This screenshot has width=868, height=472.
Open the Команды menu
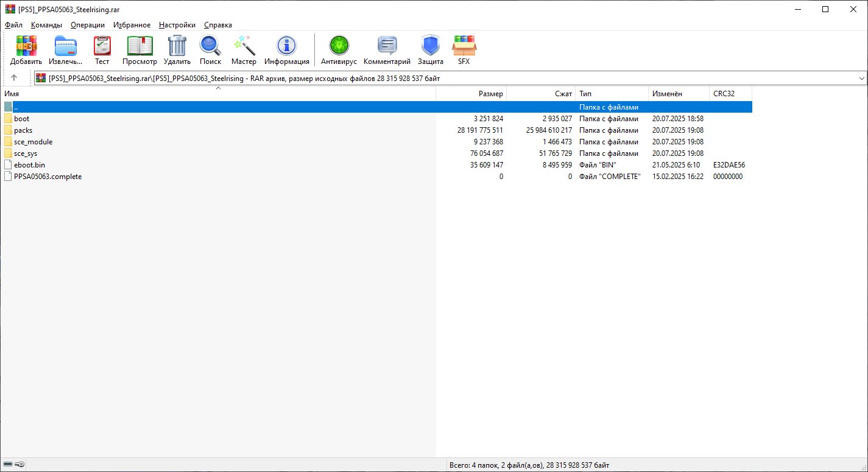click(x=46, y=25)
